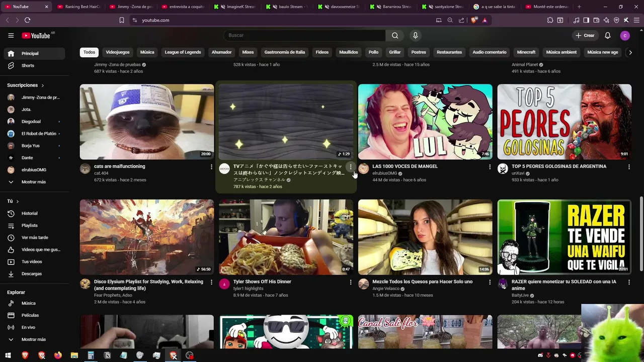Open options for RAZER quiere monetizar video

629,283
